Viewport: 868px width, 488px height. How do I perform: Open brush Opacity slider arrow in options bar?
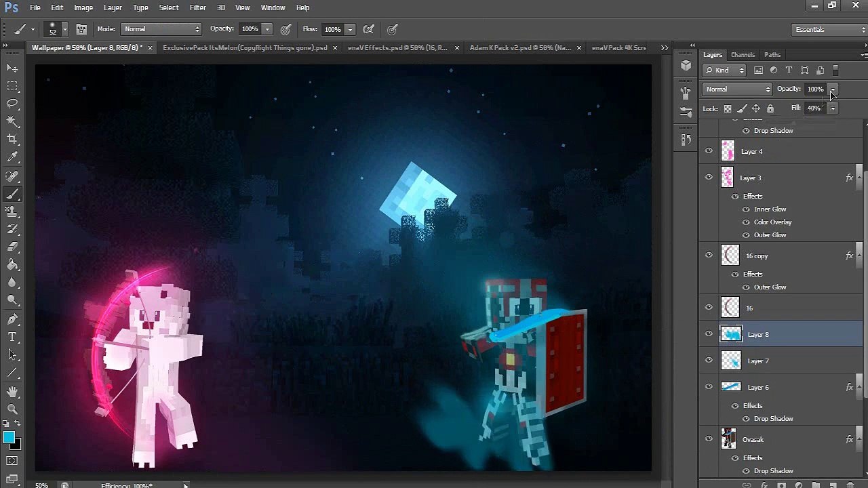(x=267, y=29)
